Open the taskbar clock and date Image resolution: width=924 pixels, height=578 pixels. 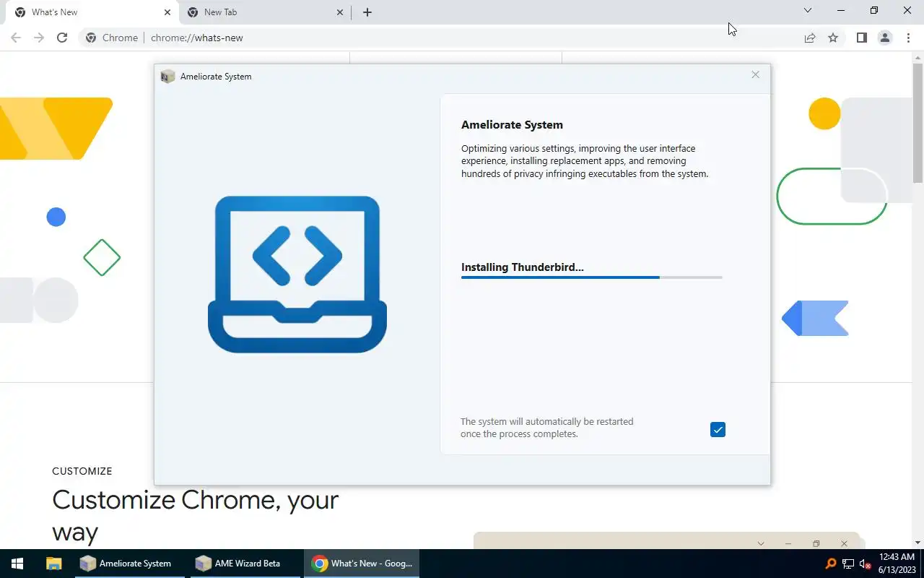(897, 564)
